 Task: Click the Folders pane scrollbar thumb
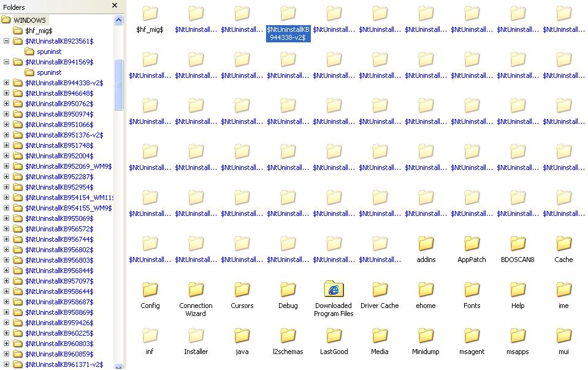118,85
